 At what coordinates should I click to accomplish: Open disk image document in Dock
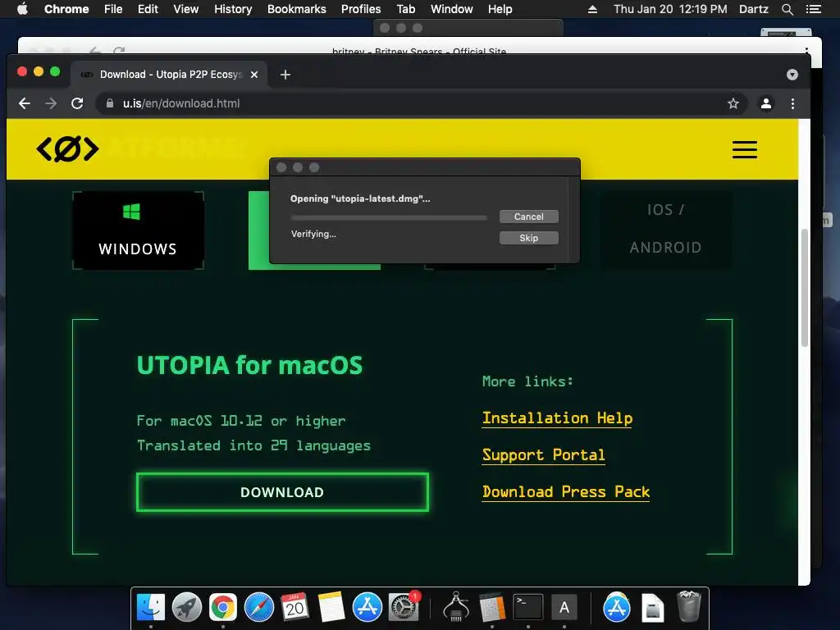tap(652, 608)
